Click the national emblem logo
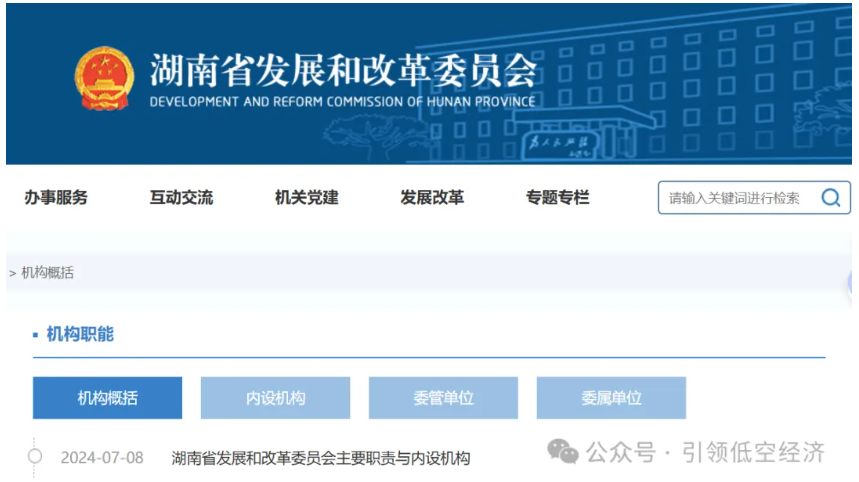 [x=104, y=78]
